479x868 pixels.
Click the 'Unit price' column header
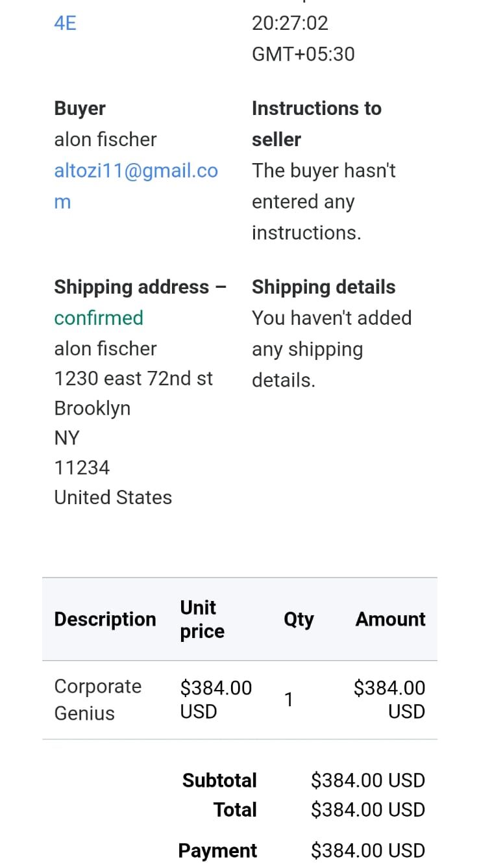coord(202,619)
